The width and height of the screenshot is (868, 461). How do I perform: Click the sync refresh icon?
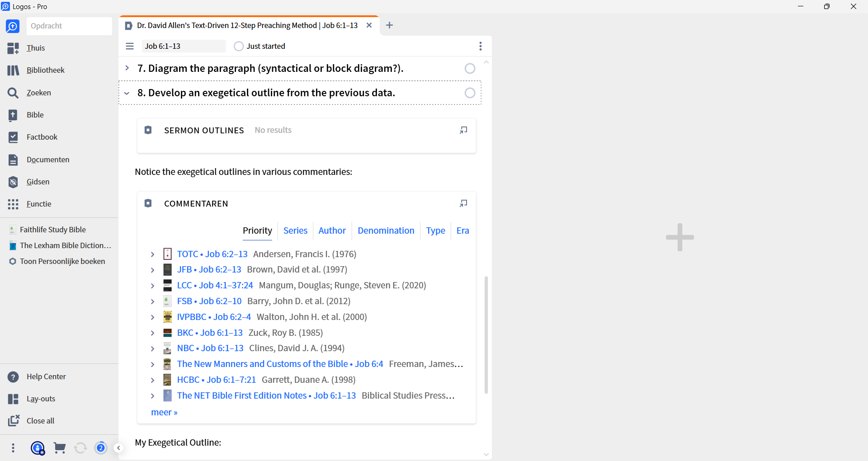pos(80,448)
